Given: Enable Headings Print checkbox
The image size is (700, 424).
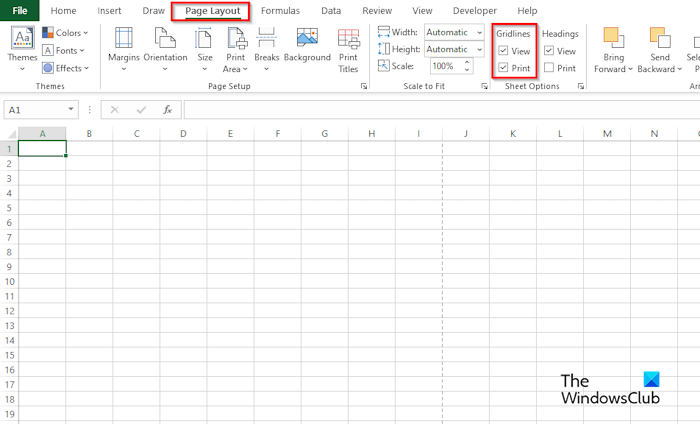Looking at the screenshot, I should tap(549, 67).
